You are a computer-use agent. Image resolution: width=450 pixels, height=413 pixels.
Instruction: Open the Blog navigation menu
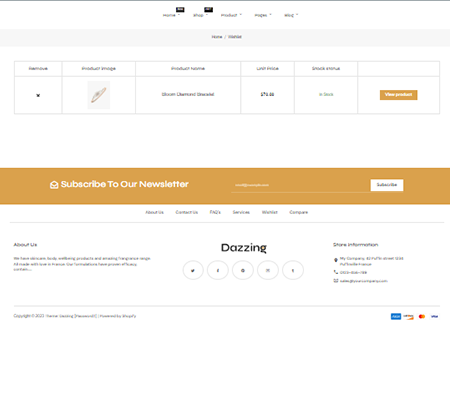click(291, 15)
